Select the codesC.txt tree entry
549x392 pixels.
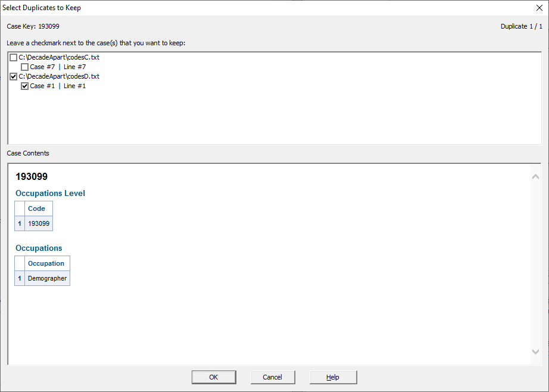coord(58,57)
